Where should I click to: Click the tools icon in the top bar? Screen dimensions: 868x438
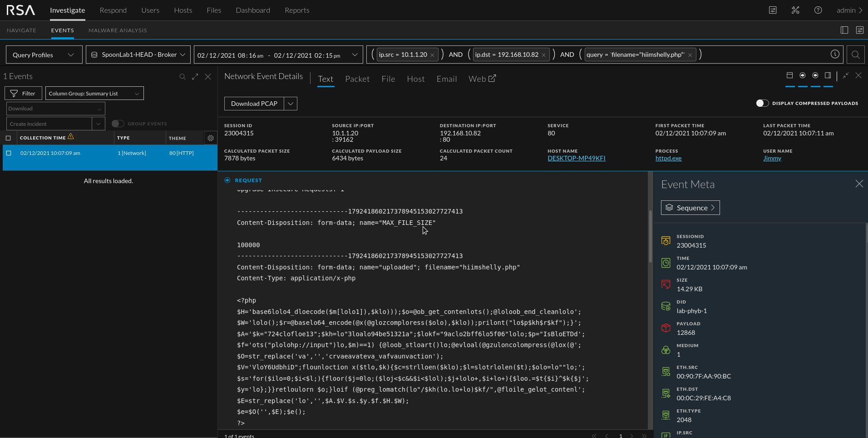tap(794, 10)
